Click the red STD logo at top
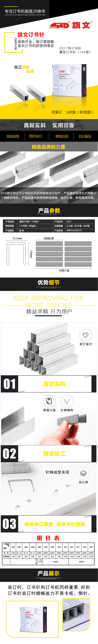The height and width of the screenshot is (644, 98). point(59,25)
